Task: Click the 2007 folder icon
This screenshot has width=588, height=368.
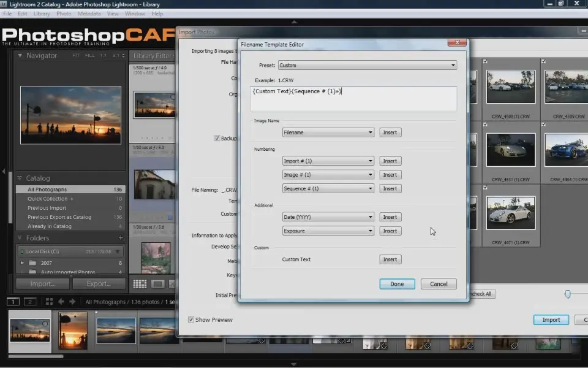Action: click(x=32, y=263)
